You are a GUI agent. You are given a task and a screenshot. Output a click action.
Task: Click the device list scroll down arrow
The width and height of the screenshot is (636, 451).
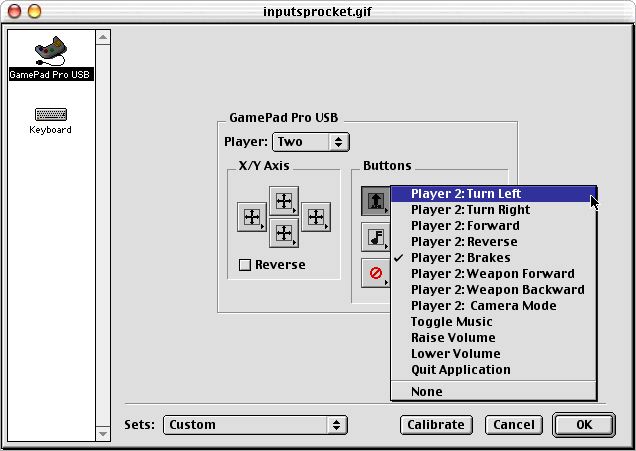click(x=103, y=434)
